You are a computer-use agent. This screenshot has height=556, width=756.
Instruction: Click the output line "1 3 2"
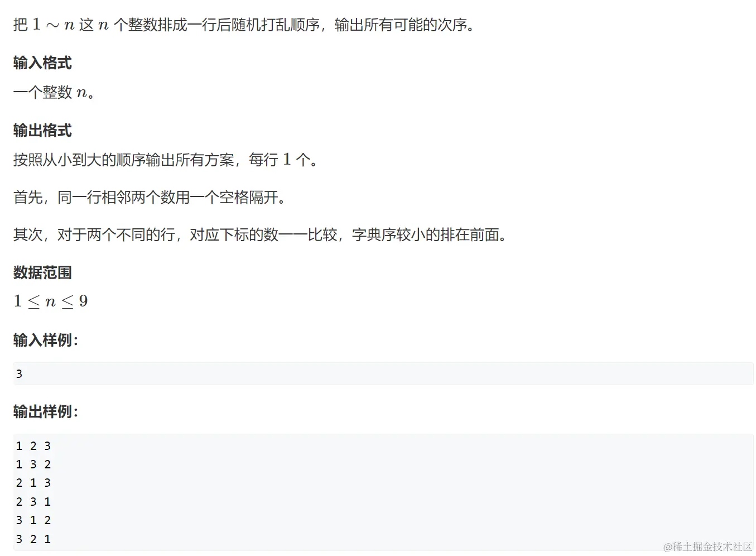point(33,464)
